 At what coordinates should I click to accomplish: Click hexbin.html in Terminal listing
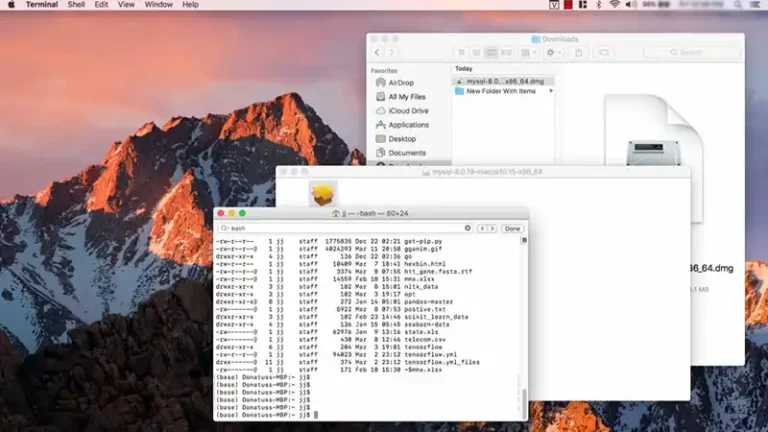425,264
